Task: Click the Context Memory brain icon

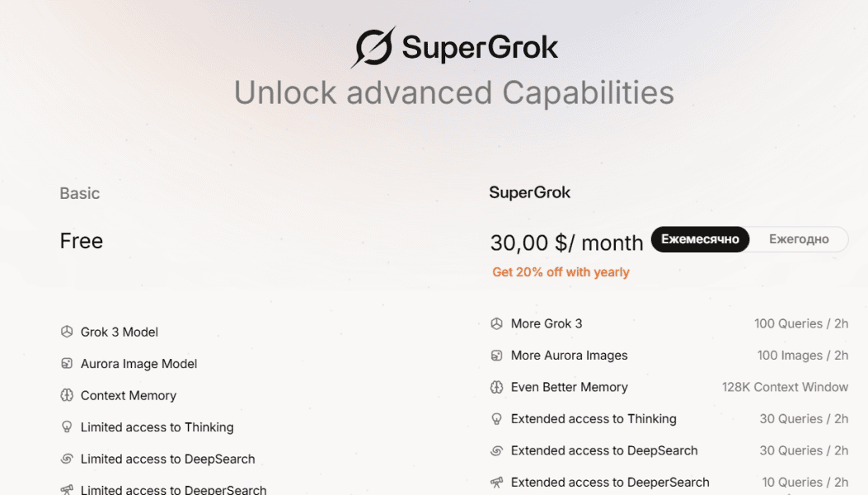Action: point(67,395)
